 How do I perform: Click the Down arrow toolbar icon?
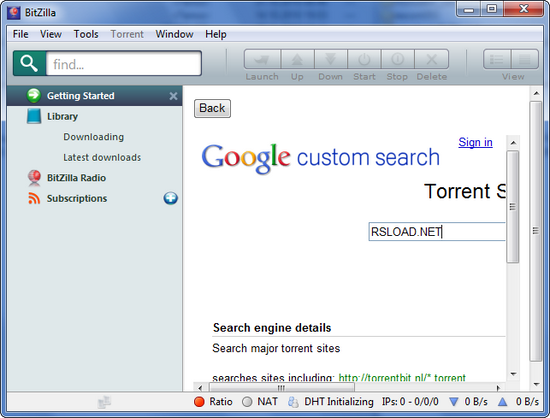tap(330, 59)
